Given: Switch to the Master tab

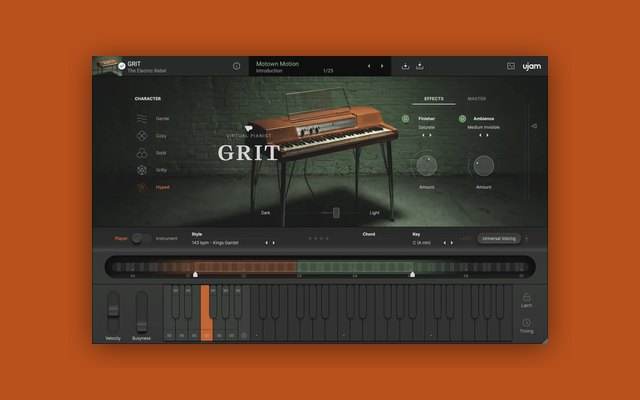Looking at the screenshot, I should pyautogui.click(x=476, y=99).
